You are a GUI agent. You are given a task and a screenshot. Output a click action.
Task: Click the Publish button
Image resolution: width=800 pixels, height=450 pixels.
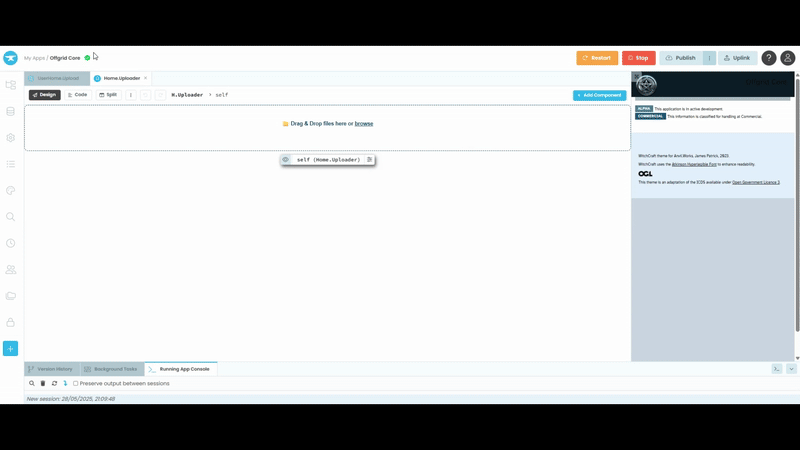[x=681, y=58]
